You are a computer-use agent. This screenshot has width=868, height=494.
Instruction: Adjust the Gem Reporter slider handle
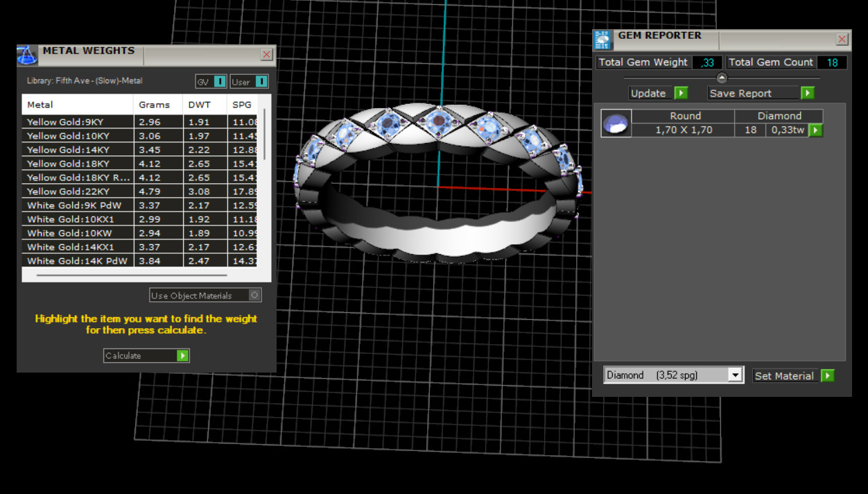722,78
